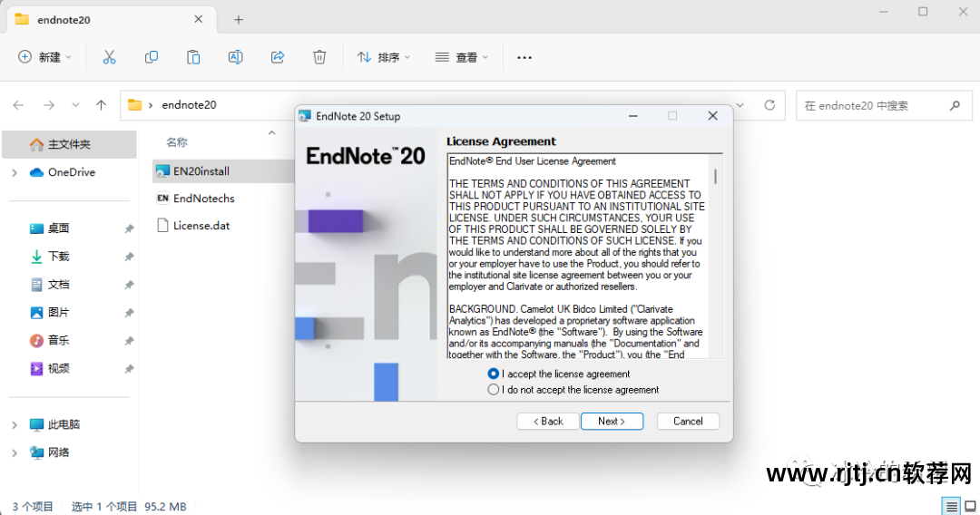Go up one folder level with up arrow
Screen dimensions: 980x515
102,105
